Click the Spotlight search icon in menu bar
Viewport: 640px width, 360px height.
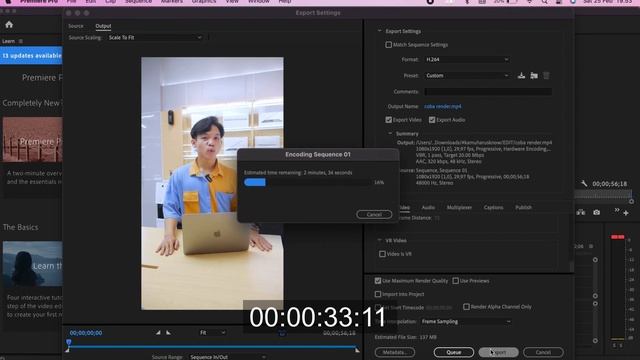[x=544, y=2]
